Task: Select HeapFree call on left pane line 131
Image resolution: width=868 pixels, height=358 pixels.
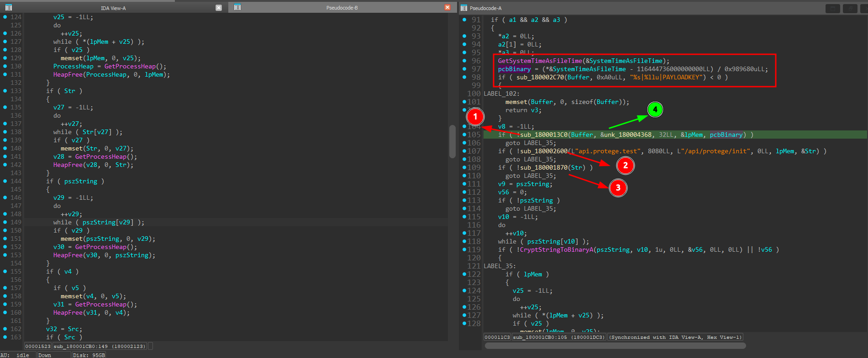Action: [x=68, y=74]
